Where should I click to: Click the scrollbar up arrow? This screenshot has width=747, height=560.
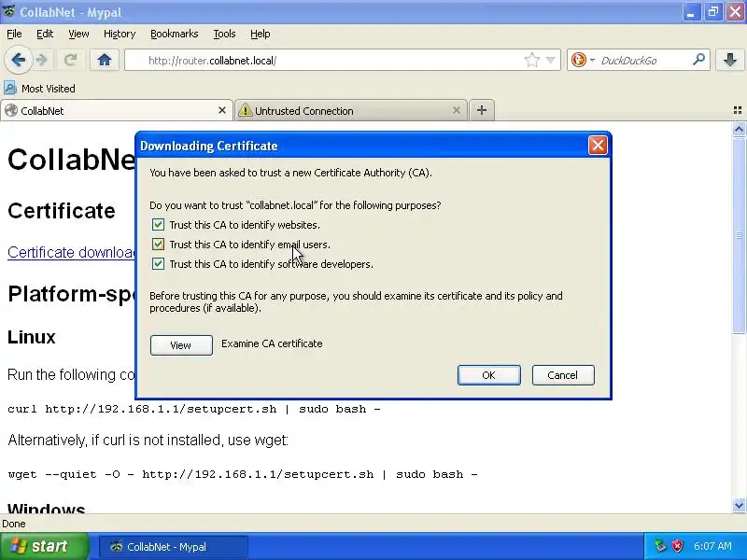[x=739, y=129]
